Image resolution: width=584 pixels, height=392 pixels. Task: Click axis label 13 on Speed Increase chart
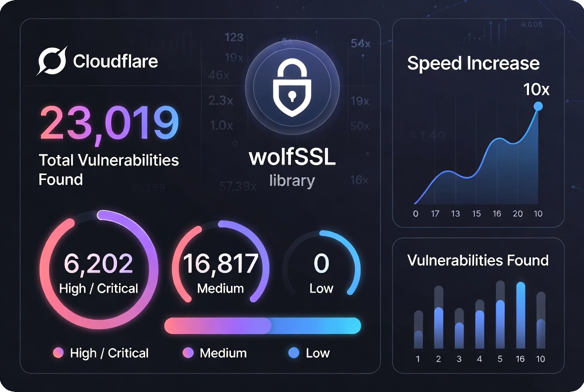pos(455,214)
